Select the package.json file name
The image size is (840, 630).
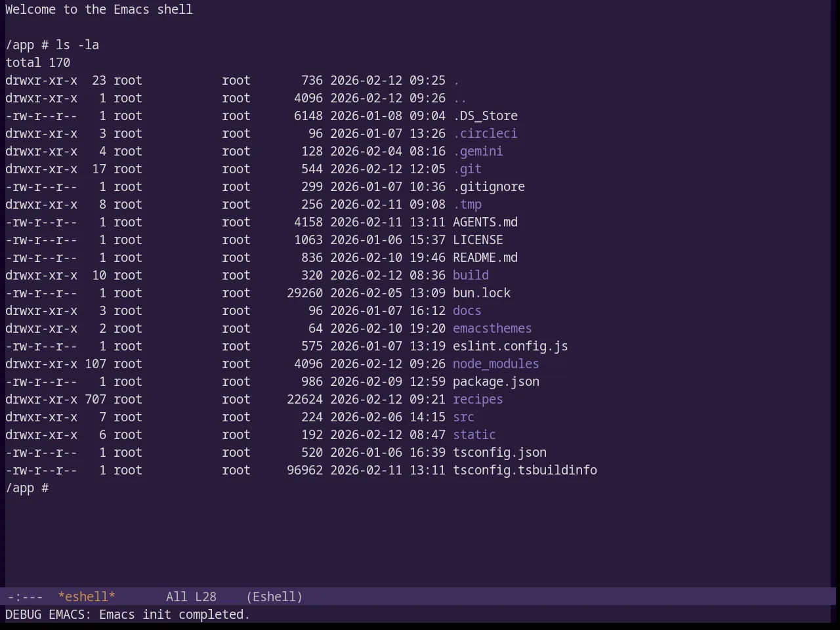tap(496, 381)
